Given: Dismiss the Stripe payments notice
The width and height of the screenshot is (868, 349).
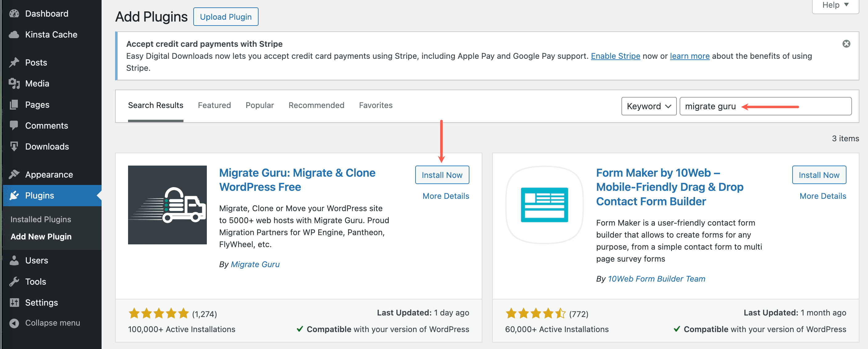Looking at the screenshot, I should (846, 43).
